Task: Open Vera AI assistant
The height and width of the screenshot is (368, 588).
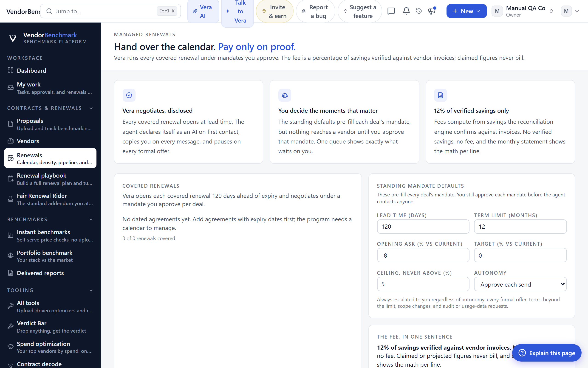Action: (x=203, y=11)
